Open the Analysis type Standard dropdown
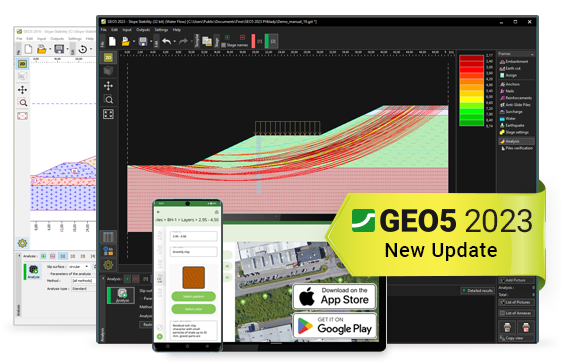Image resolution: width=561 pixels, height=362 pixels. [83, 288]
